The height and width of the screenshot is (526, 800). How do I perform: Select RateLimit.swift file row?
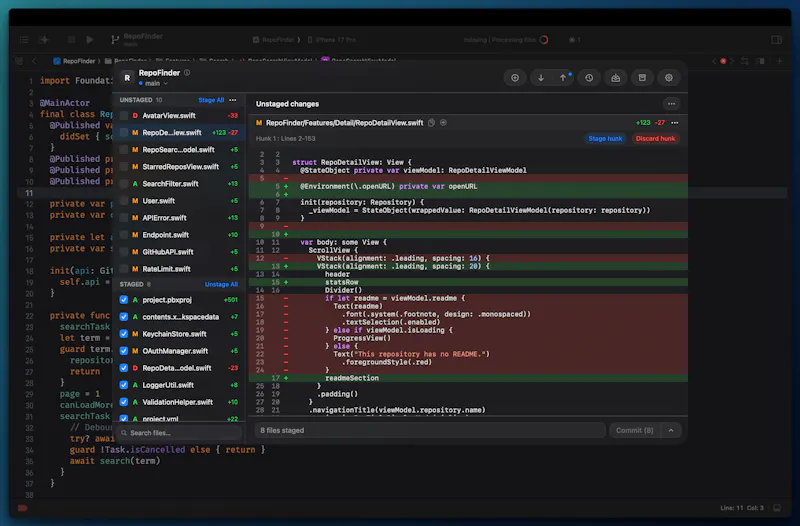(x=179, y=269)
